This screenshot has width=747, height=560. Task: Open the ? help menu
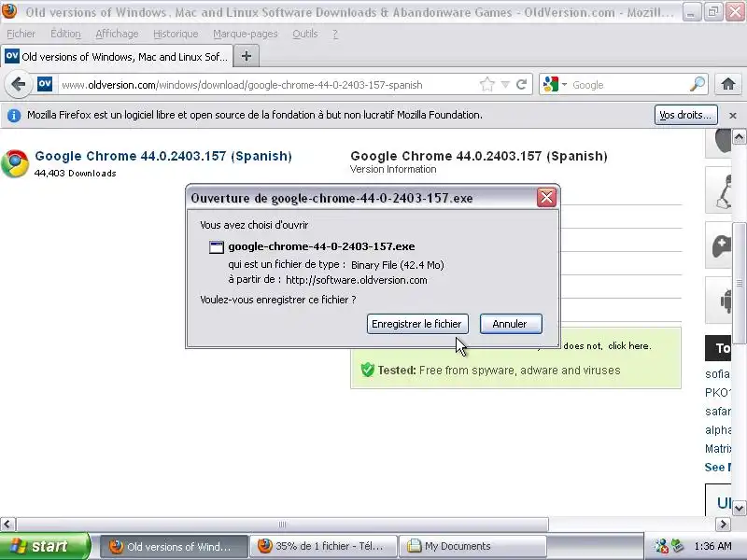point(335,34)
